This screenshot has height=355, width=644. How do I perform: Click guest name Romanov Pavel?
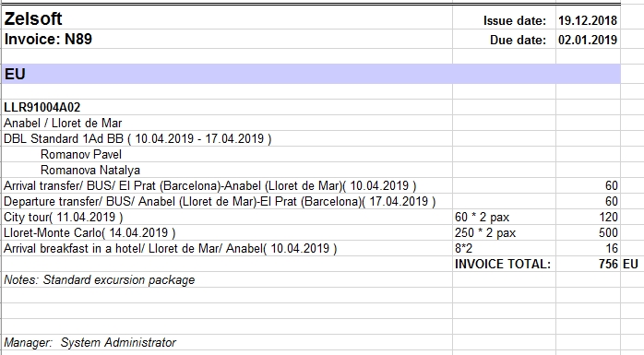click(x=81, y=154)
